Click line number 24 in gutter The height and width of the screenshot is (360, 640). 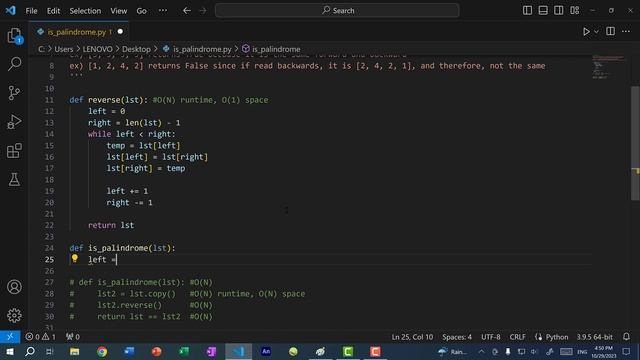click(49, 248)
